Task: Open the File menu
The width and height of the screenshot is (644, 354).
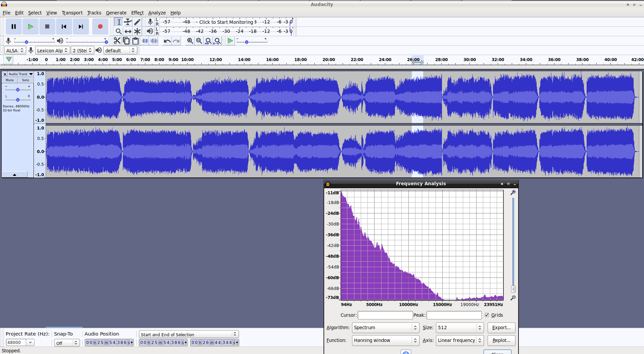Action: [x=6, y=13]
